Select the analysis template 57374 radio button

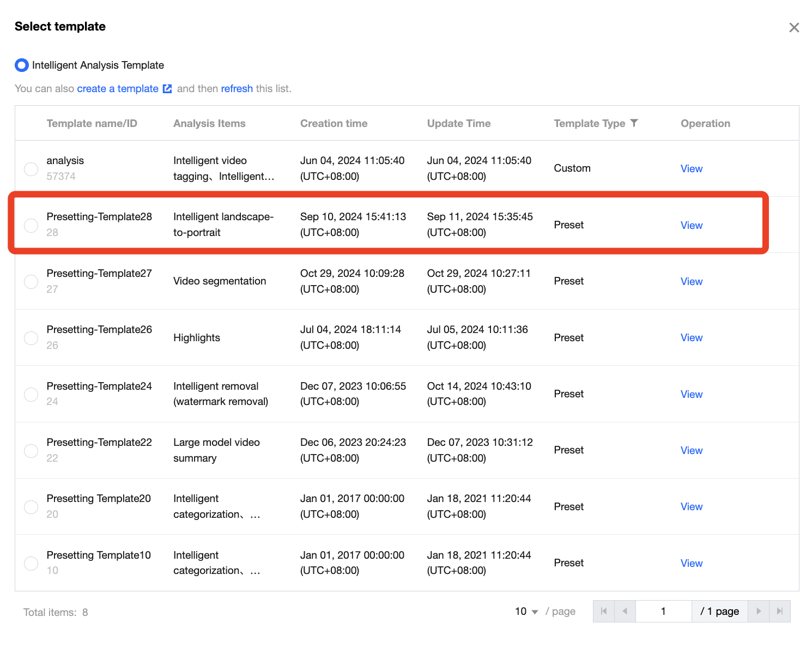click(31, 169)
